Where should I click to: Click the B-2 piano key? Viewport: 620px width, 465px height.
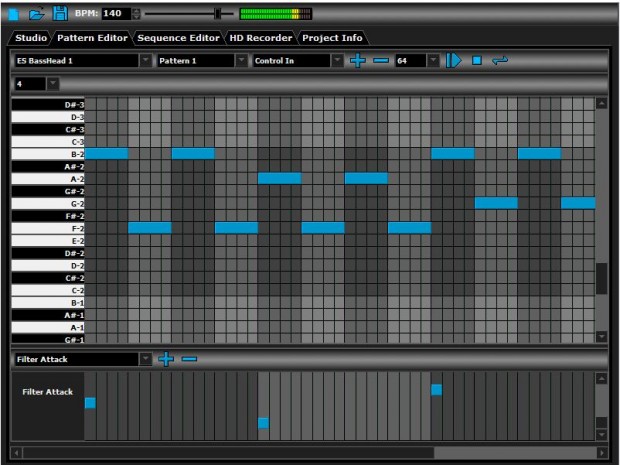48,154
